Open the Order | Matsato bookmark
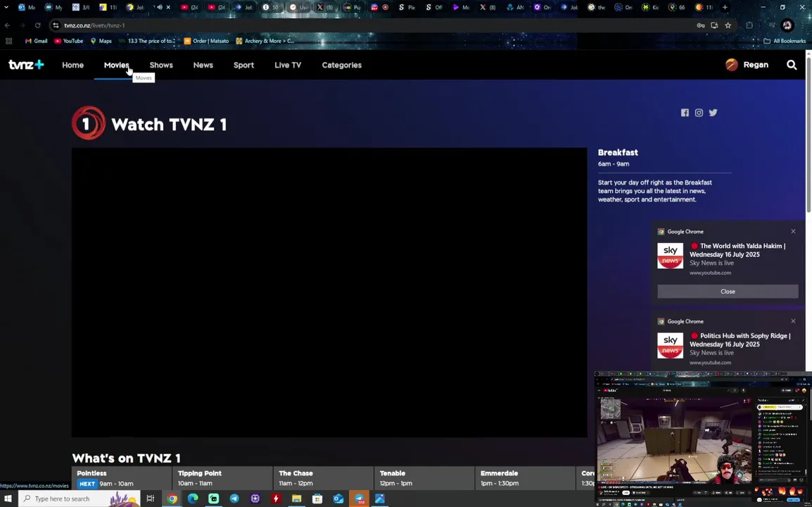The height and width of the screenshot is (507, 812). click(206, 41)
